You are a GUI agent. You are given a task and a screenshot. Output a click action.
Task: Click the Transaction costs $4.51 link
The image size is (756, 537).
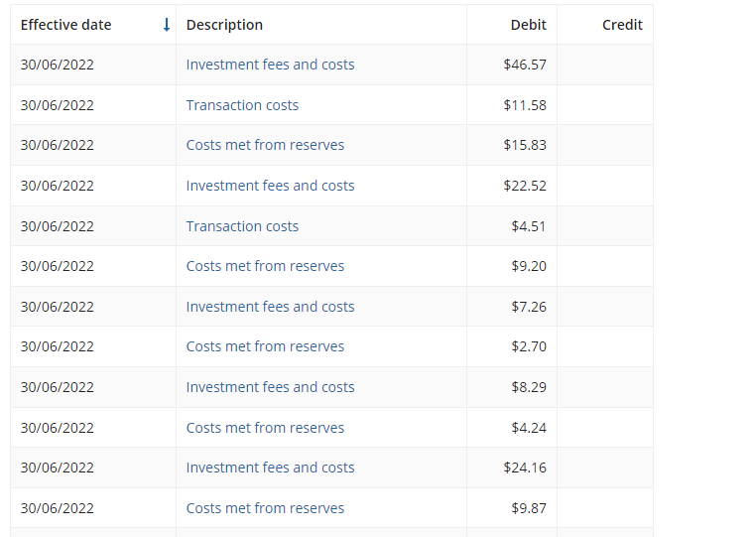[x=242, y=226]
